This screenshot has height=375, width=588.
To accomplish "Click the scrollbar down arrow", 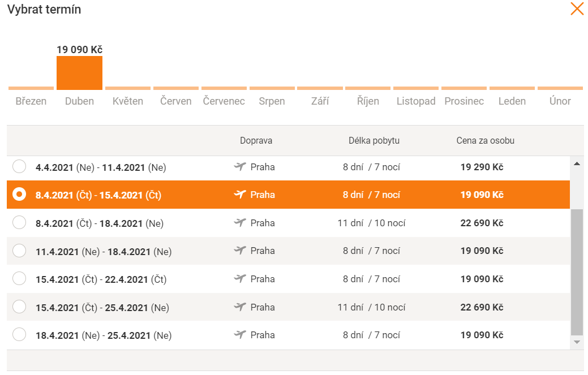I will (x=577, y=342).
